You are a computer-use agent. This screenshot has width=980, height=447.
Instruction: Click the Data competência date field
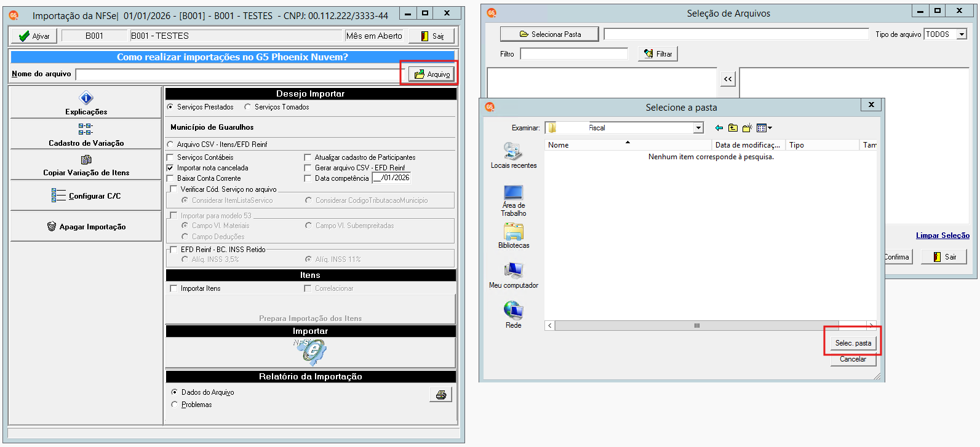(392, 178)
